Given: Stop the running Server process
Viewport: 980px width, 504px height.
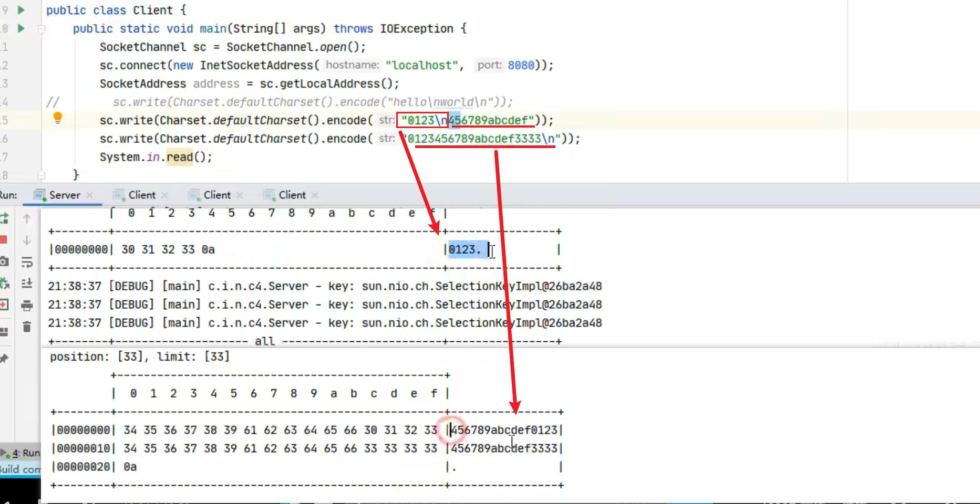Looking at the screenshot, I should point(3,240).
